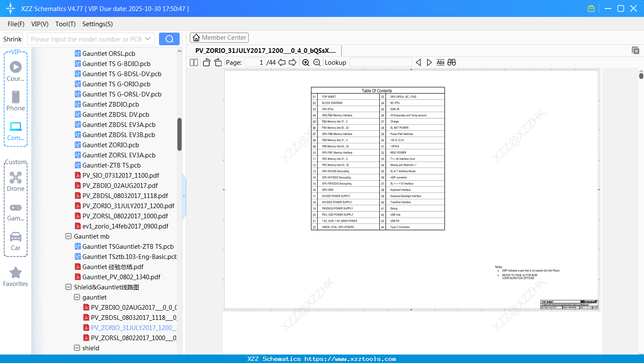The image size is (644, 363).
Task: Open the File(F) menu
Action: [x=16, y=24]
